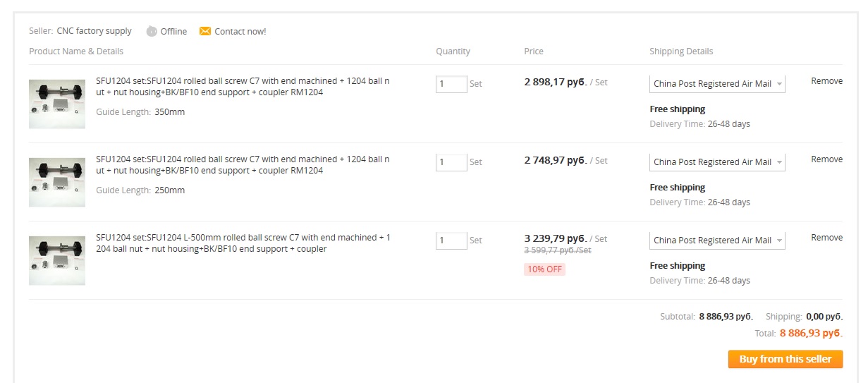Image resolution: width=868 pixels, height=383 pixels.
Task: Click the orange envelope Contact now icon
Action: tap(205, 31)
